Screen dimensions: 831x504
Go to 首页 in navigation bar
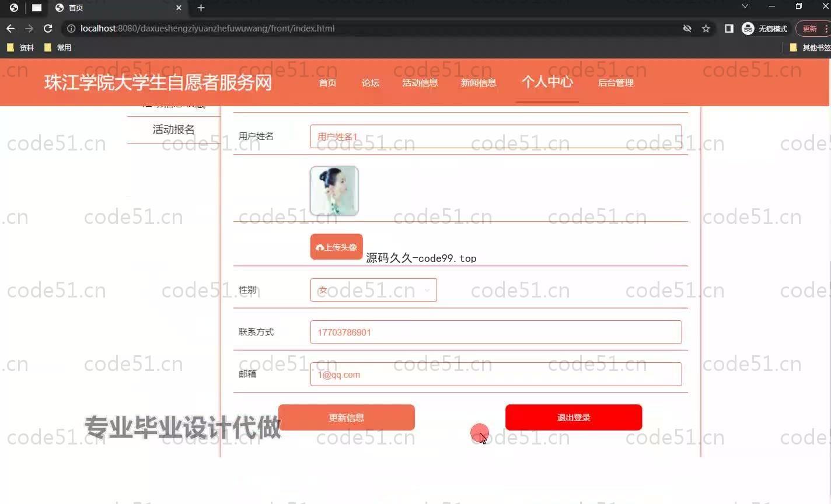point(327,83)
